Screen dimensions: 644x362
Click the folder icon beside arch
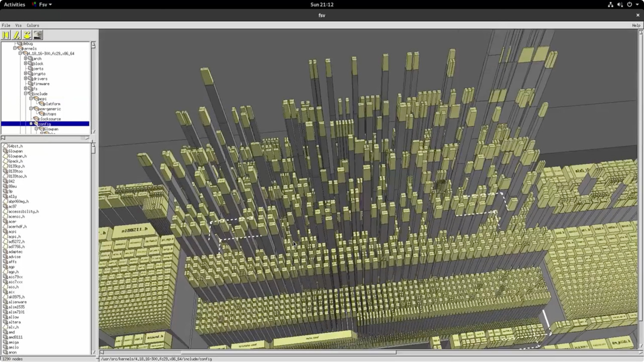(x=30, y=58)
